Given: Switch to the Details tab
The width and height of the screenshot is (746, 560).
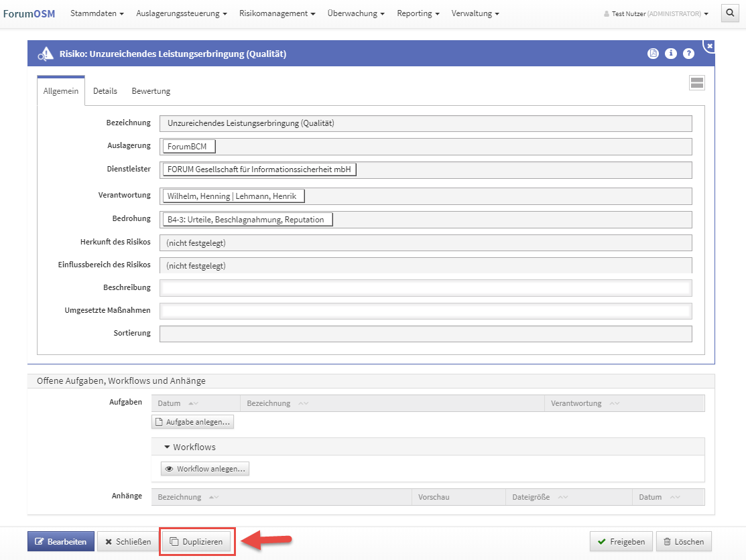Looking at the screenshot, I should coord(105,91).
